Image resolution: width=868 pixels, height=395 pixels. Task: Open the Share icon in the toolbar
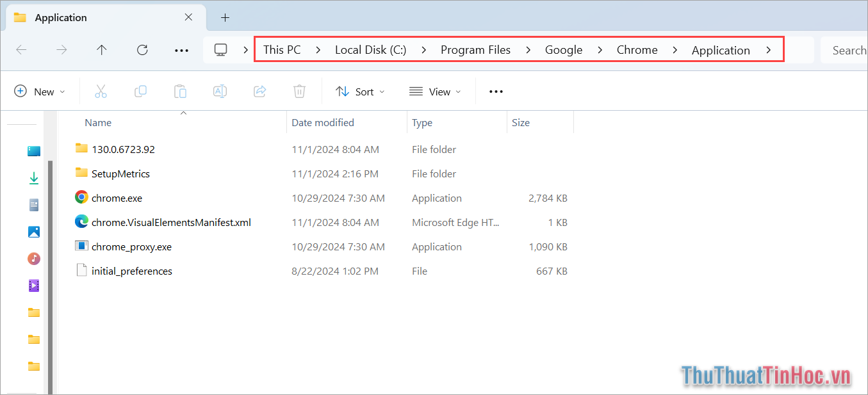(x=259, y=91)
